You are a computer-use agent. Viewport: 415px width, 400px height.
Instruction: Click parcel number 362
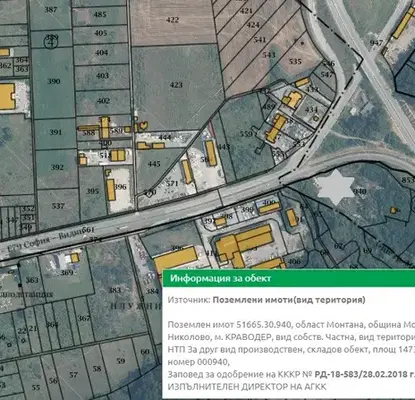point(5,65)
